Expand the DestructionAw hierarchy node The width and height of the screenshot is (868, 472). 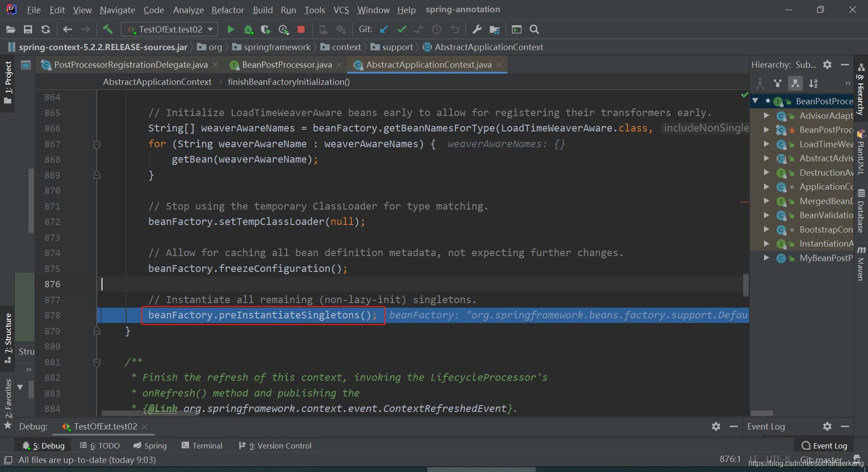(x=766, y=173)
